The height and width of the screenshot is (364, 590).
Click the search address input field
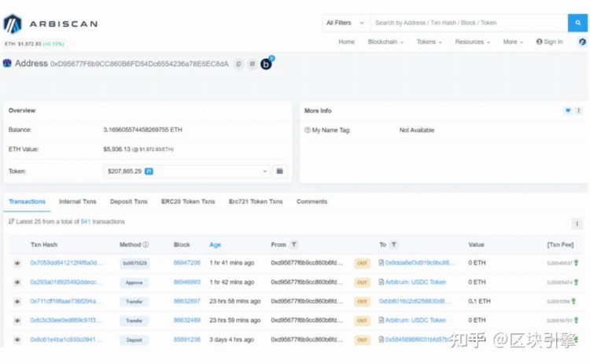tap(468, 24)
